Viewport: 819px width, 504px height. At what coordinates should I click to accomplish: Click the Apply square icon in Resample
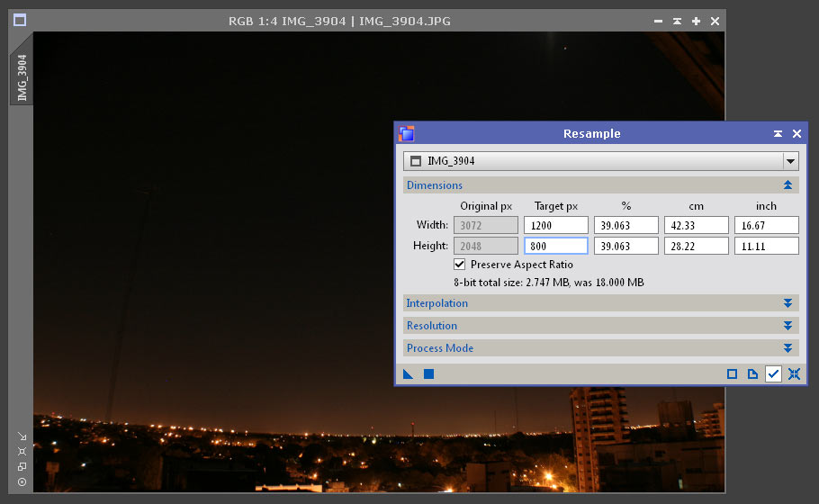click(429, 374)
